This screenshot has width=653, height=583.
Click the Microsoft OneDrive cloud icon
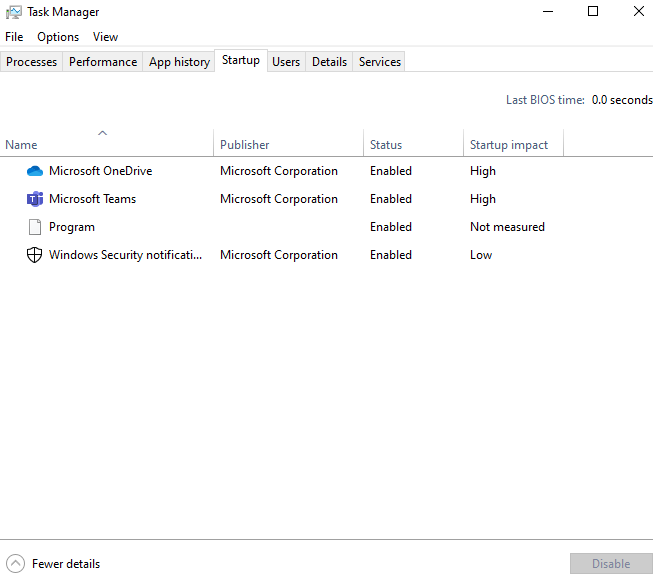(35, 171)
